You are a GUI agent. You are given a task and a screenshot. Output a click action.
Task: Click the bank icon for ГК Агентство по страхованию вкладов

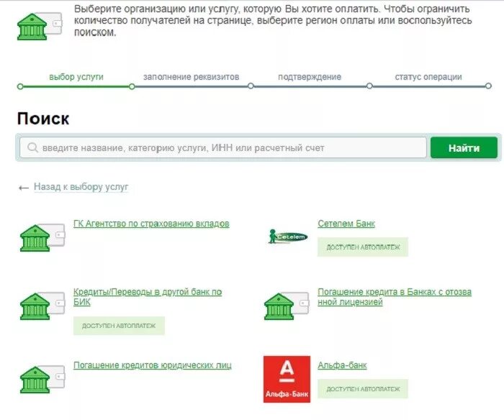pos(42,237)
